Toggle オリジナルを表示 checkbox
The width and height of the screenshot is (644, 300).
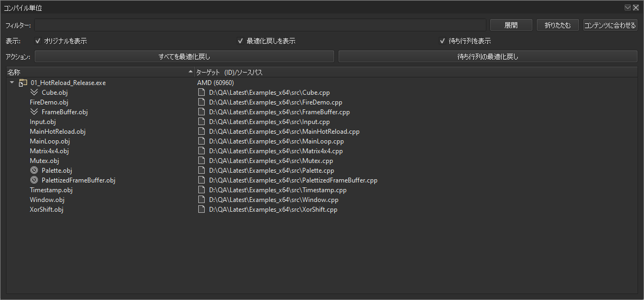click(x=38, y=41)
